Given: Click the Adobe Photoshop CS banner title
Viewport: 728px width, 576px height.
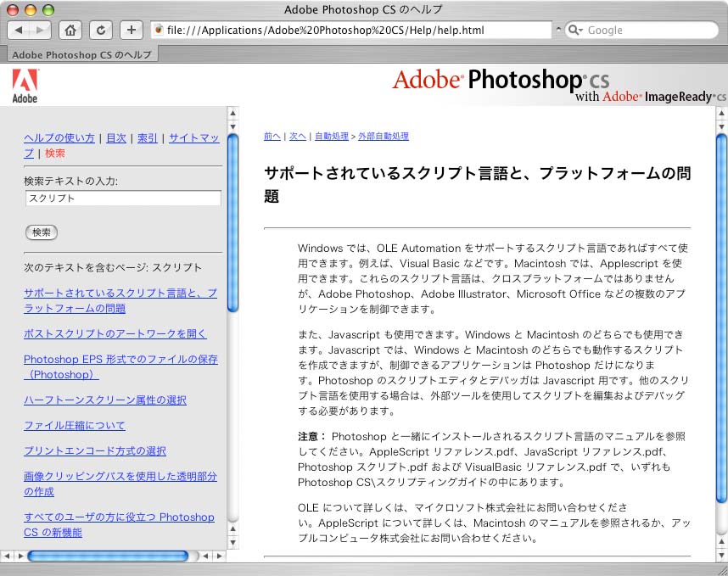Looking at the screenshot, I should (501, 80).
